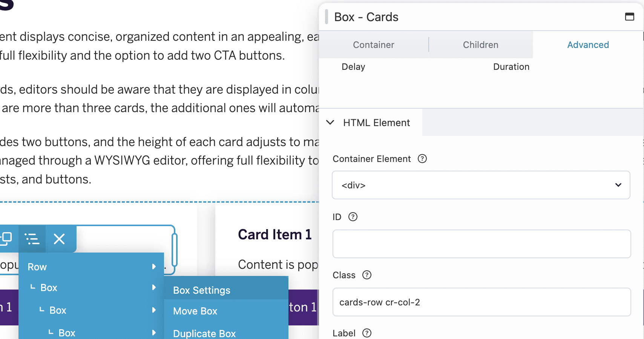Click the duplicate icon in overlay toolbar
644x339 pixels.
(x=7, y=239)
